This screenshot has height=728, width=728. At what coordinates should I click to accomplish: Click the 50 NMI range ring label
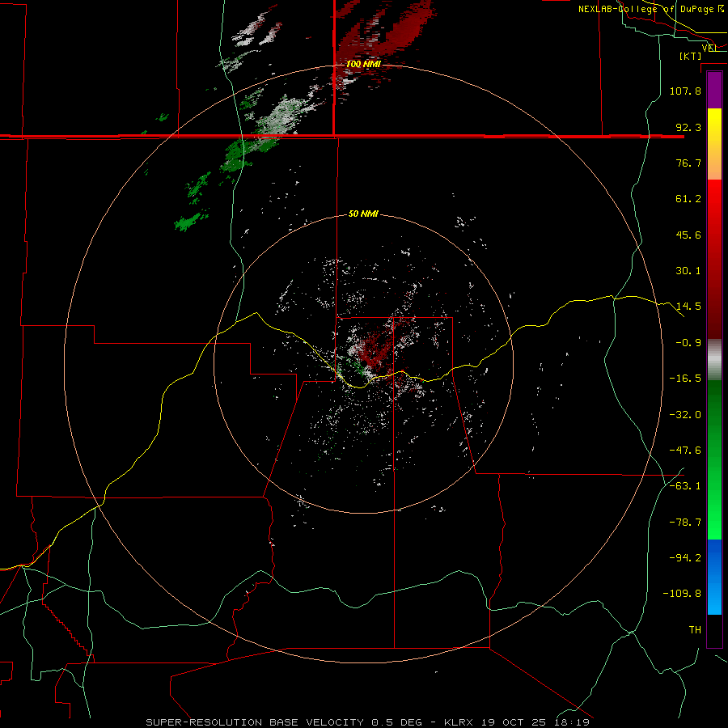point(363,214)
